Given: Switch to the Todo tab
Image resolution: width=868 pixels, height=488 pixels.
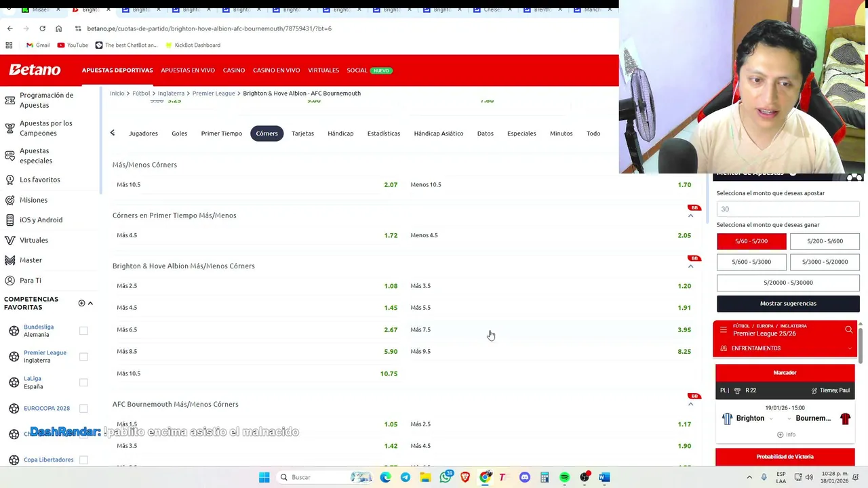Looking at the screenshot, I should pyautogui.click(x=593, y=134).
